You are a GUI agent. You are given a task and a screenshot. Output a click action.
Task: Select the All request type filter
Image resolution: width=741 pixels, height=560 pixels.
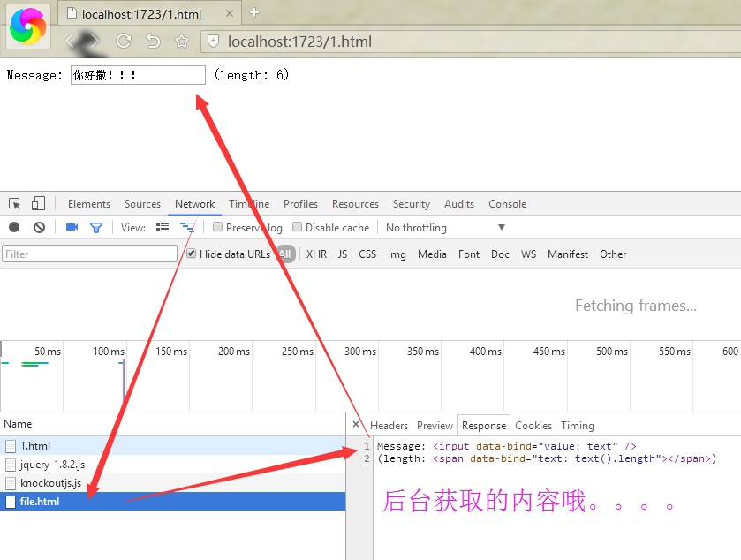[285, 254]
